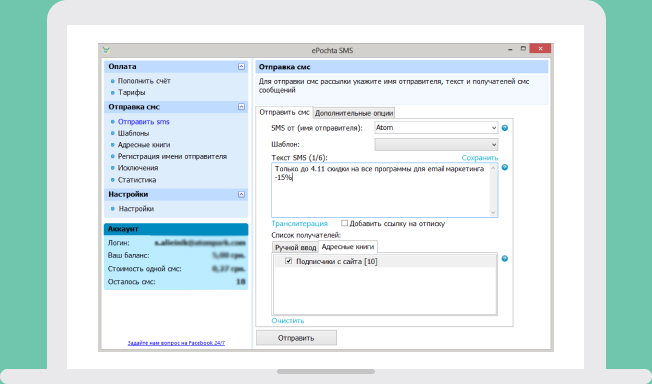This screenshot has height=384, width=652.
Task: Click help icon beside recipients list
Action: point(505,258)
